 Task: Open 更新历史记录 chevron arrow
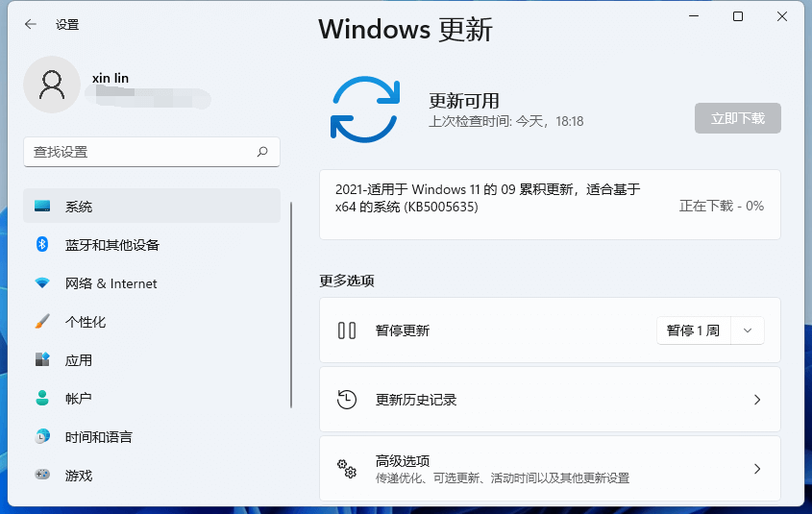tap(757, 399)
